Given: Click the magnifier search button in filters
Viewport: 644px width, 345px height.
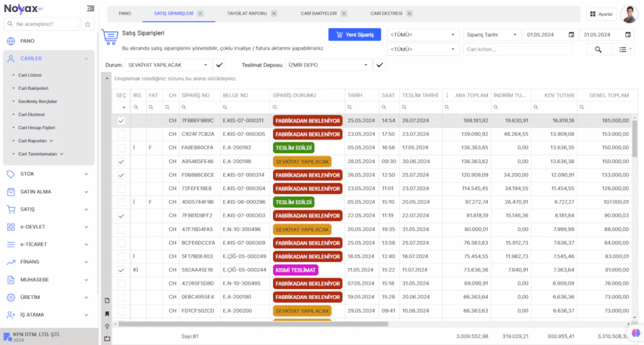Looking at the screenshot, I should pos(598,49).
